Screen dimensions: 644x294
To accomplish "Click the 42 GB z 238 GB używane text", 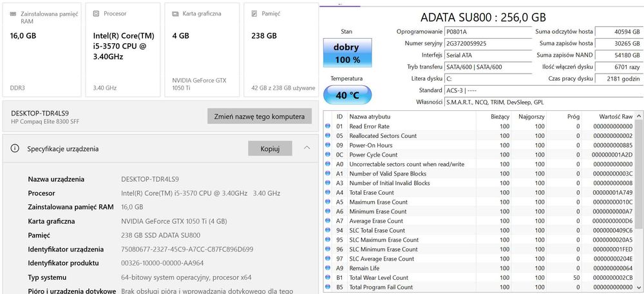I will (x=283, y=88).
